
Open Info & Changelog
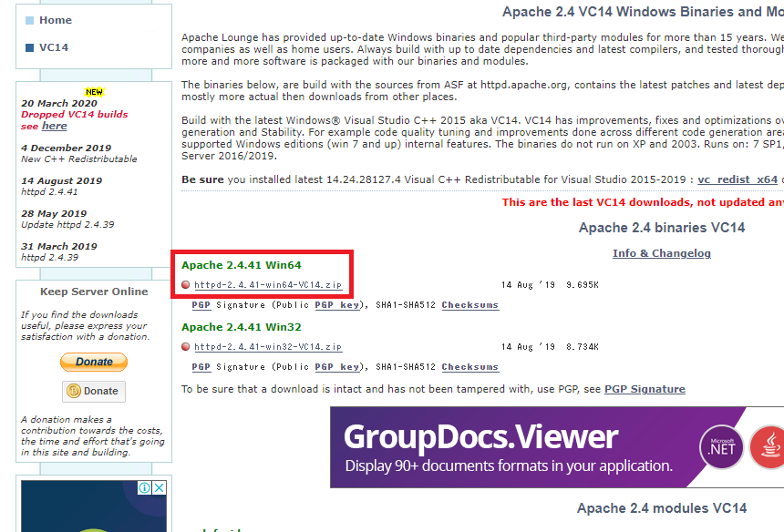661,253
